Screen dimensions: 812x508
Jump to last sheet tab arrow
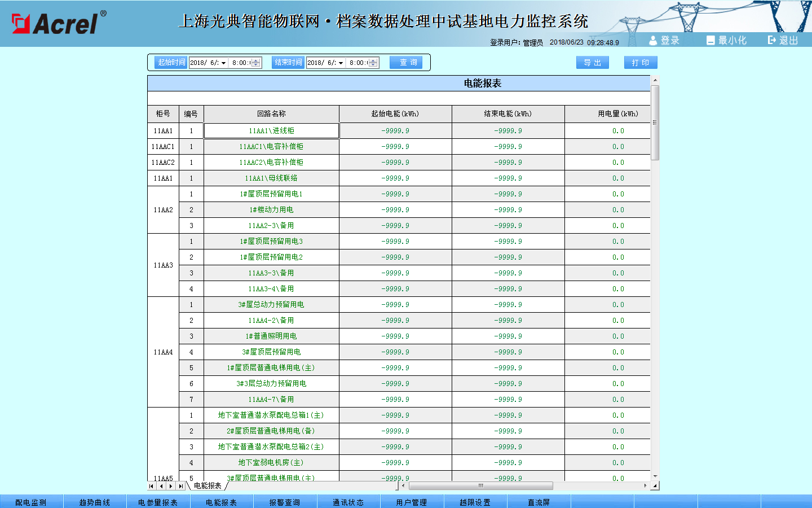point(180,486)
